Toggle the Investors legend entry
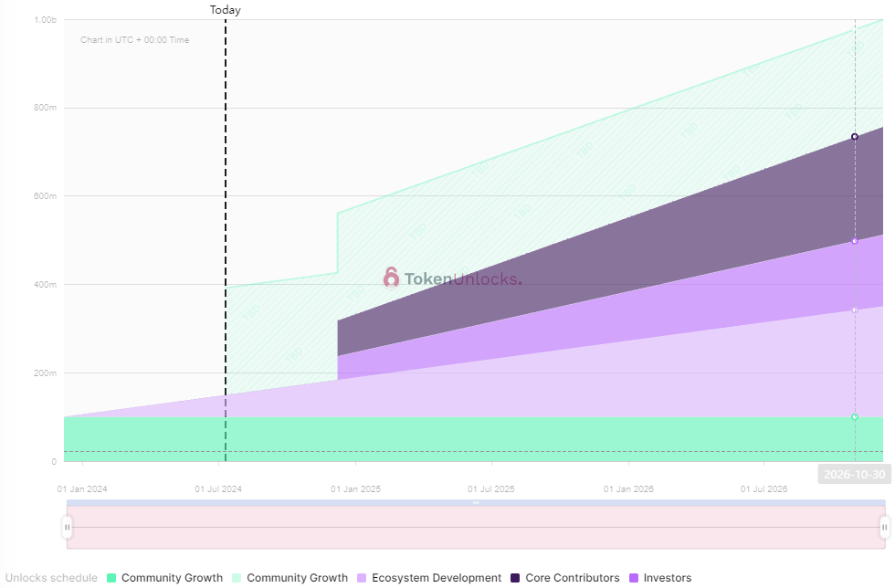 660,578
